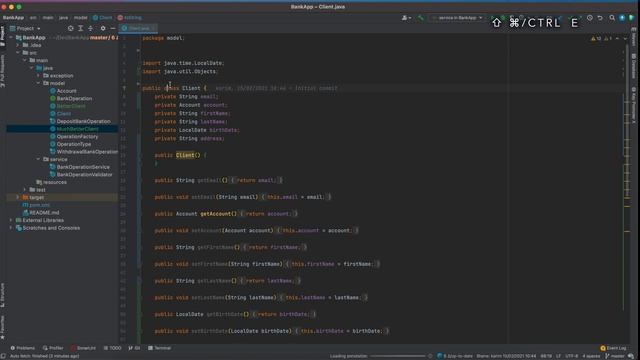The height and width of the screenshot is (360, 640).
Task: Select README.md in project tree
Action: coord(41,212)
